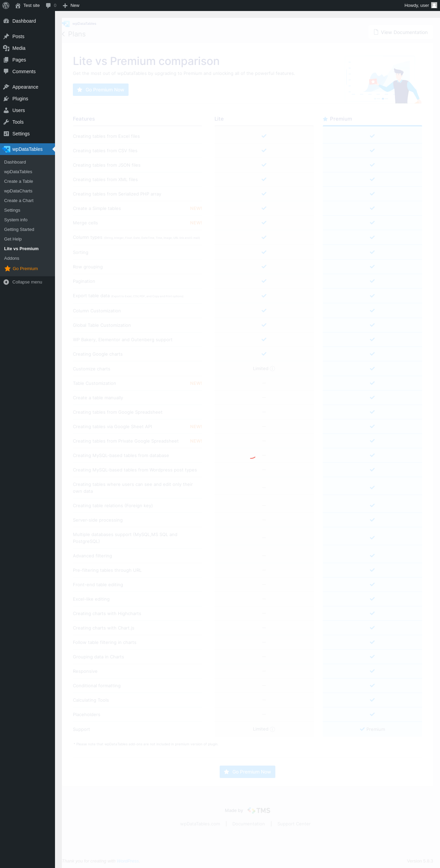
Task: Click the Features column header
Action: [x=84, y=119]
